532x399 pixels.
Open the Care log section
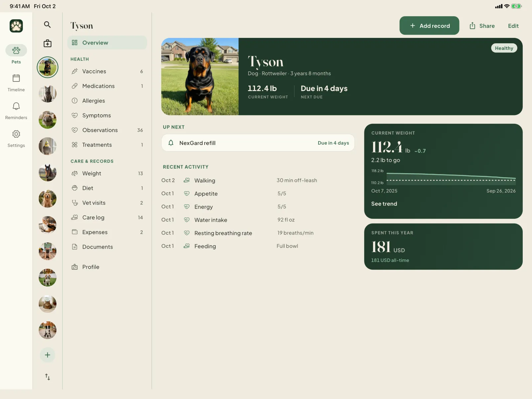[107, 217]
